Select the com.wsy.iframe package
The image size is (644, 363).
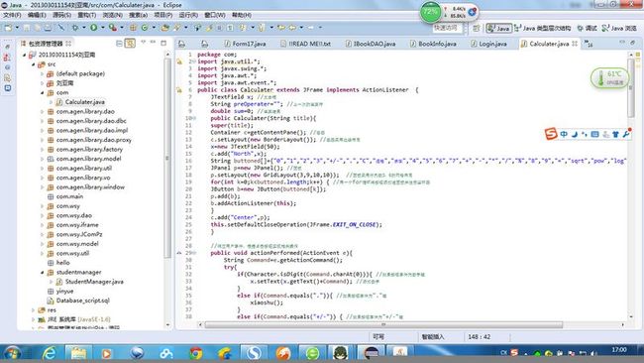point(77,225)
